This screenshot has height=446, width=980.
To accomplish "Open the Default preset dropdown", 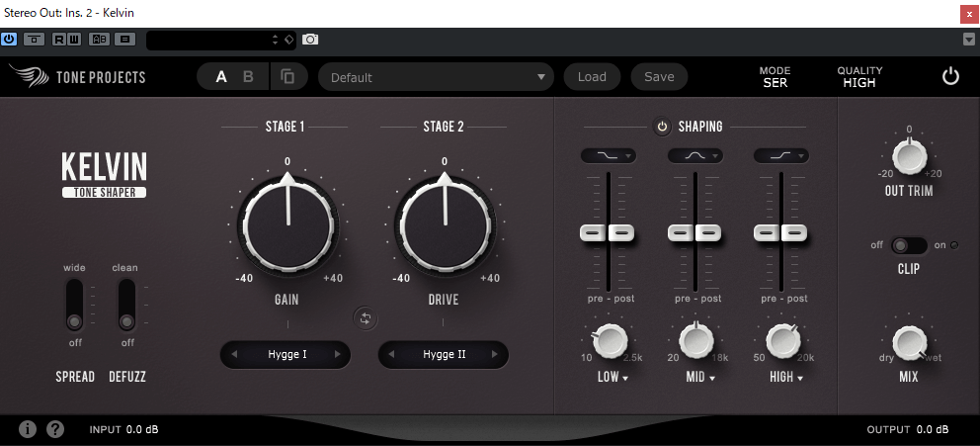I will 437,77.
